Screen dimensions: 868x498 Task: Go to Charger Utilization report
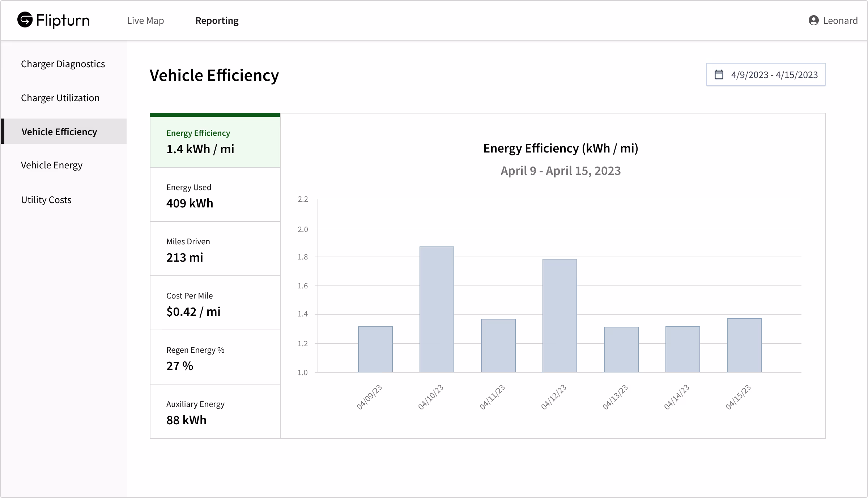coord(60,98)
